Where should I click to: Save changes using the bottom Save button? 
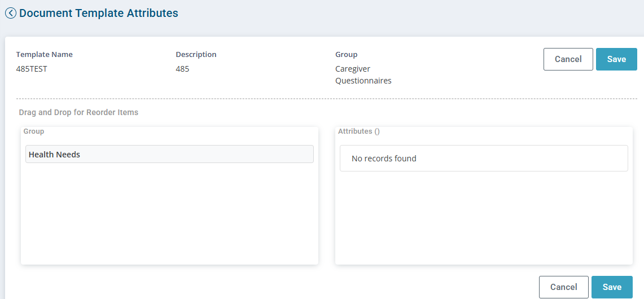[x=612, y=287]
